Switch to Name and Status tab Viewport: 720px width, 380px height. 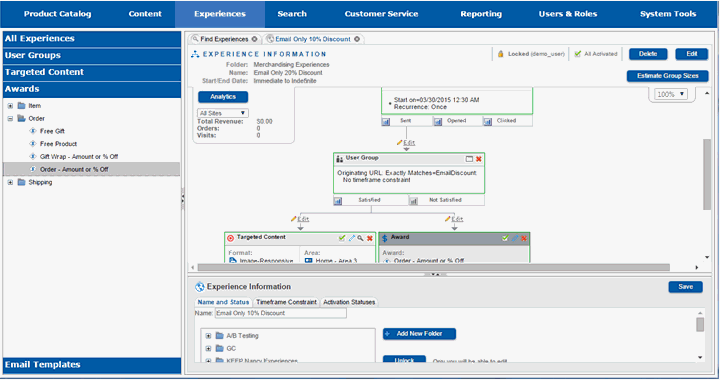223,302
